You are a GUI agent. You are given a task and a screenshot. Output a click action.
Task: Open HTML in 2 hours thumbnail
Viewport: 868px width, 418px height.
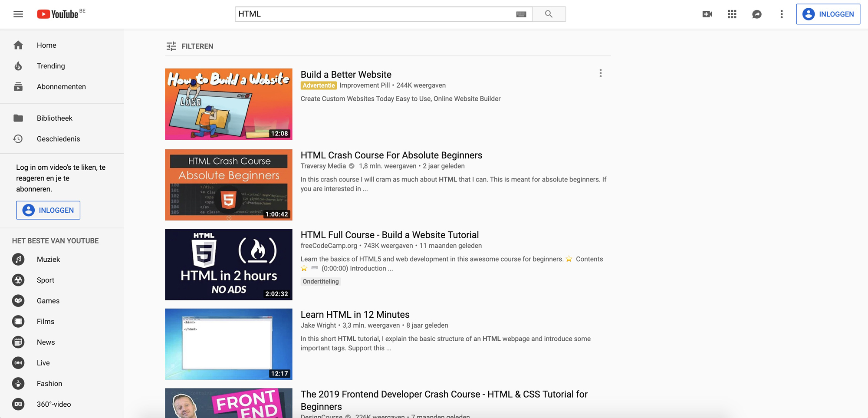point(229,264)
